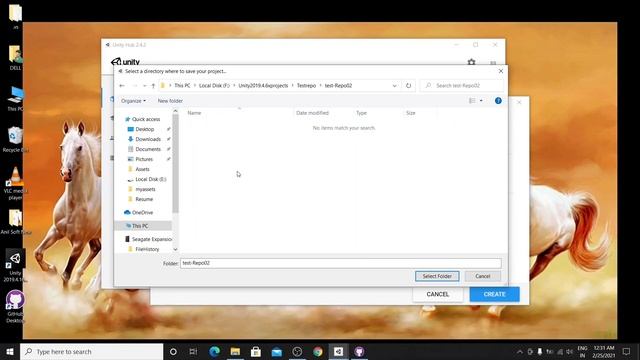Image resolution: width=640 pixels, height=360 pixels.
Task: Sort by the Date modified column
Action: [x=312, y=113]
